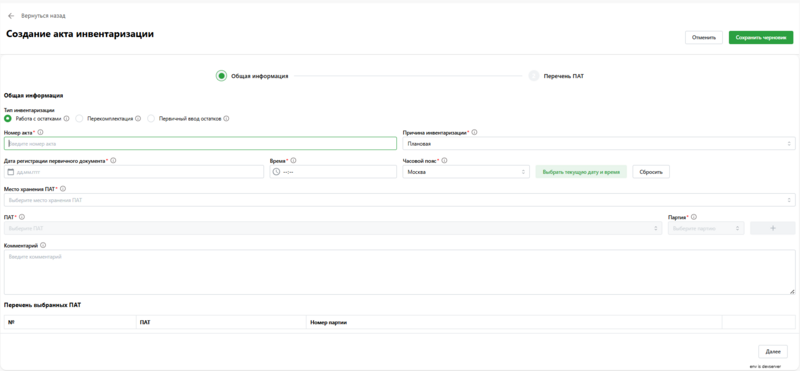Show info tooltip for Номер акта
This screenshot has width=800, height=371.
click(x=40, y=132)
